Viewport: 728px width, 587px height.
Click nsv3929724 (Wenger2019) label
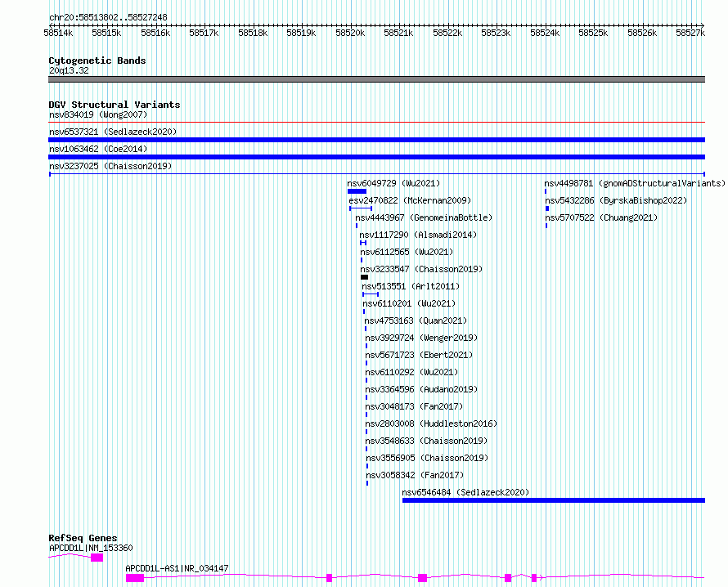click(421, 338)
